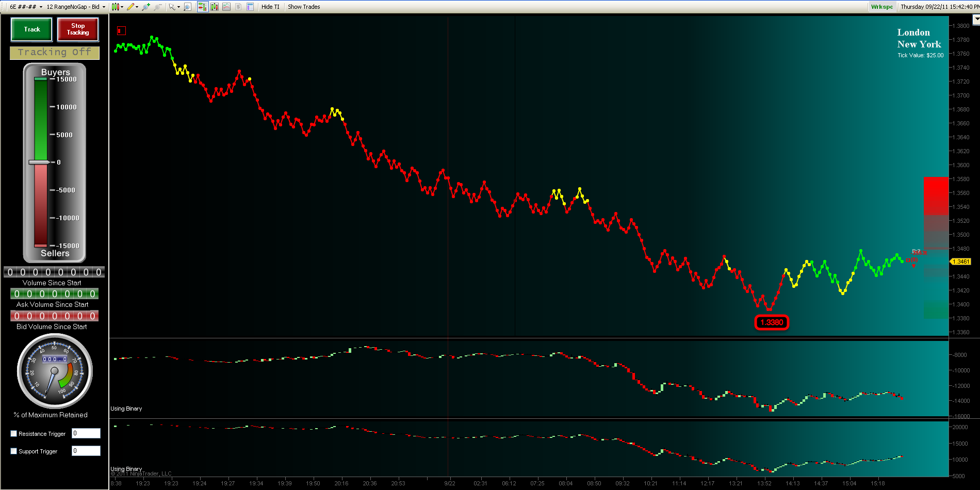Viewport: 980px width, 490px height.
Task: Select the pointer cursor tool
Action: 172,7
